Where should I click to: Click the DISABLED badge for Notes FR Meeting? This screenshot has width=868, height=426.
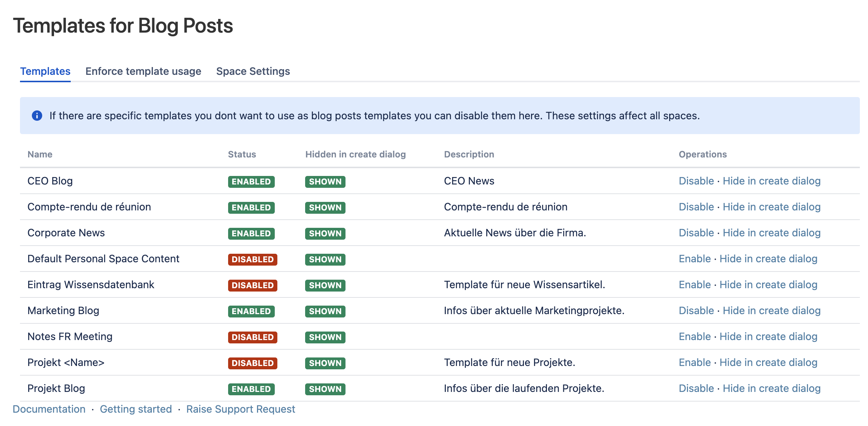[x=253, y=337]
